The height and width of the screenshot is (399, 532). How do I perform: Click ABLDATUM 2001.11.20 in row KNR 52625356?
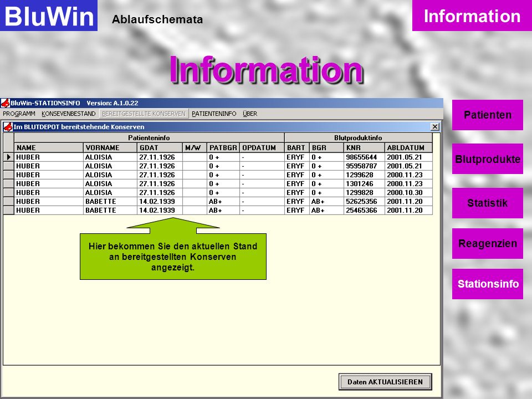(408, 201)
